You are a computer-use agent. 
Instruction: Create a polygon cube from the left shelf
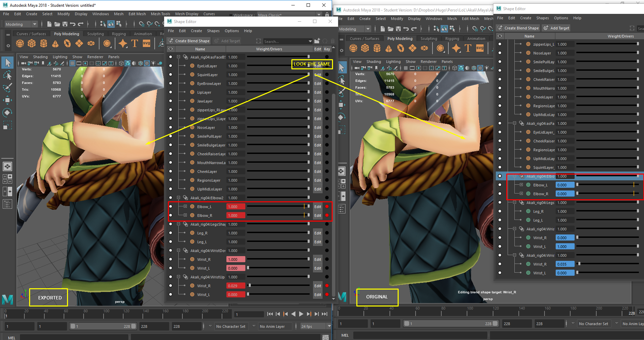(32, 43)
